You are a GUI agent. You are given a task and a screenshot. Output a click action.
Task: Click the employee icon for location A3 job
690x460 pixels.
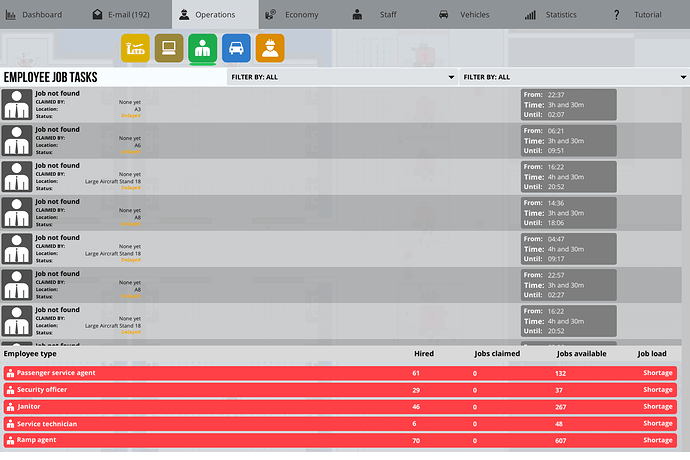[17, 105]
